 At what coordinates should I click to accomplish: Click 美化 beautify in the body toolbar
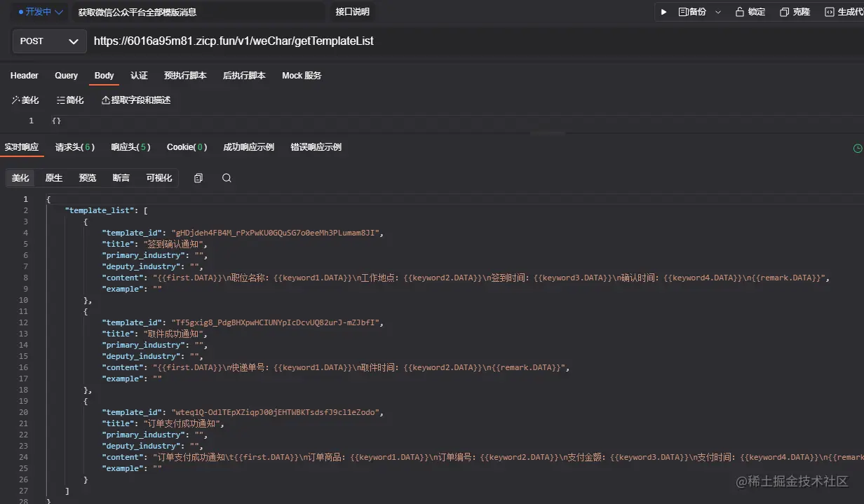[25, 100]
